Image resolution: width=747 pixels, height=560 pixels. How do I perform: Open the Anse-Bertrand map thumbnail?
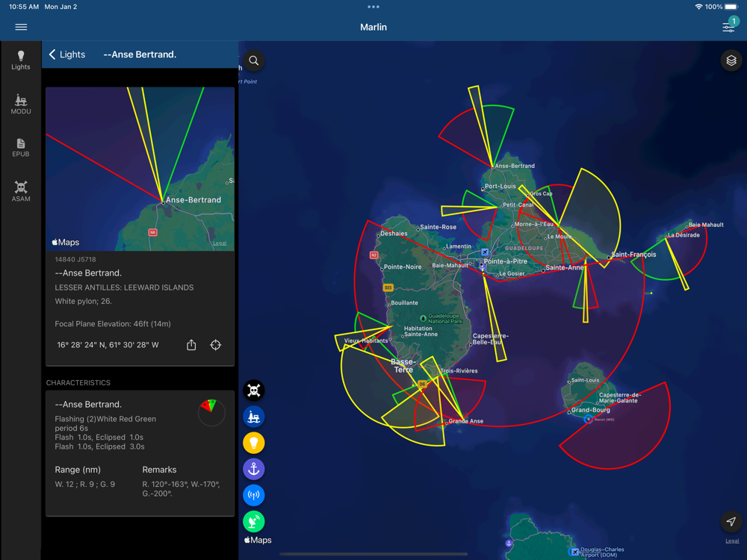click(140, 169)
